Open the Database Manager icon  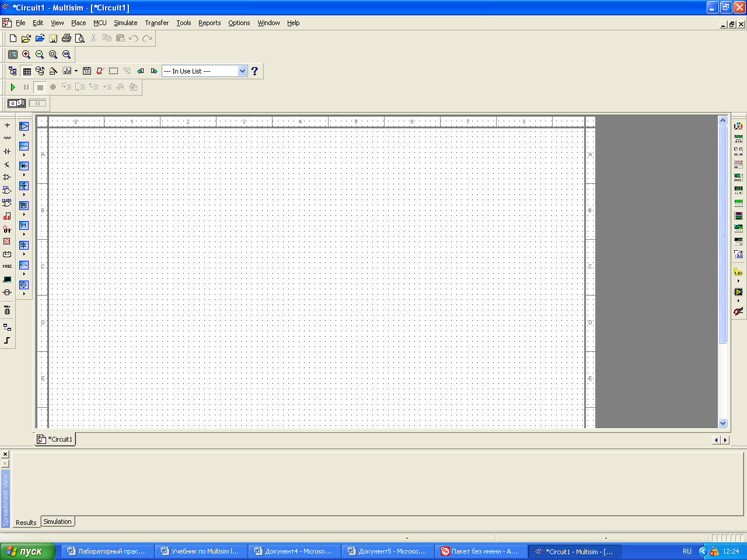[40, 71]
